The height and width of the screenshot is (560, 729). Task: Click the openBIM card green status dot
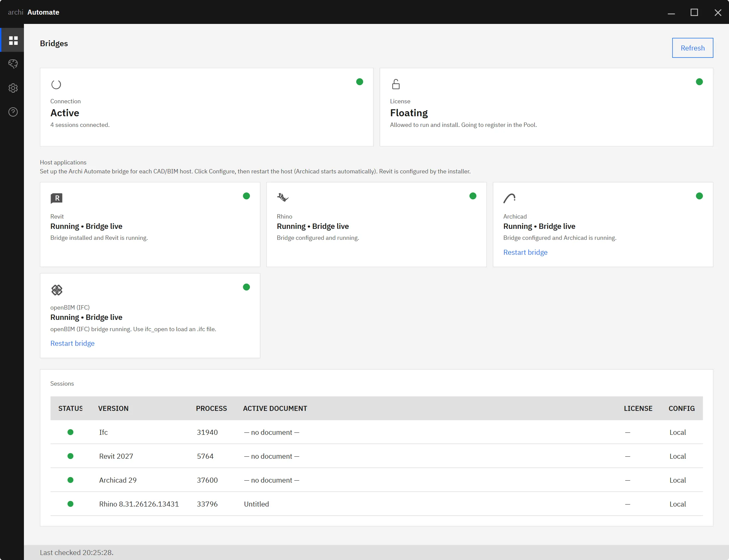pyautogui.click(x=247, y=287)
